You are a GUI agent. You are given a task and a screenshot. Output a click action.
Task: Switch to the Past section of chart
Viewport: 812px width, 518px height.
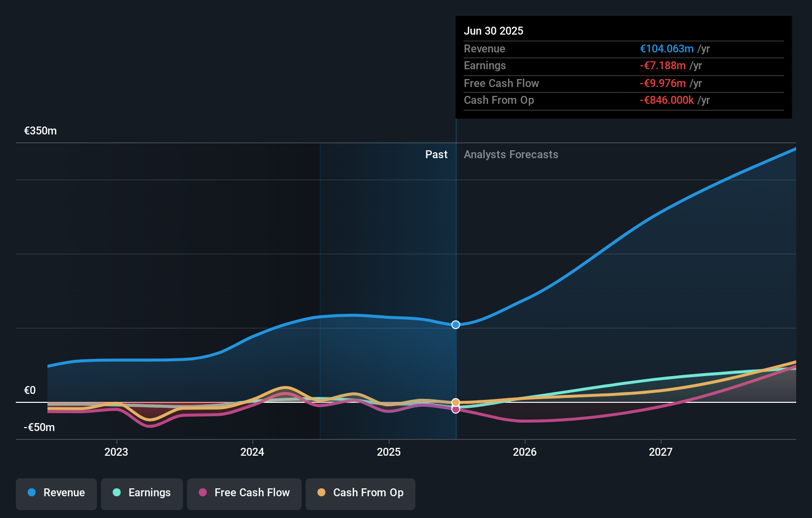click(436, 154)
